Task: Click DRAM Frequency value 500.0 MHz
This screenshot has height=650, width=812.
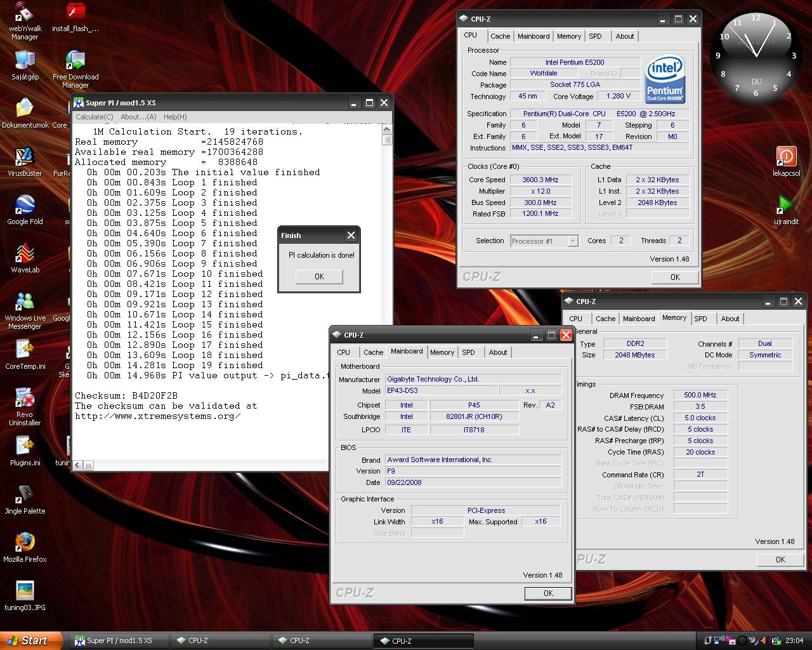Action: [x=700, y=395]
